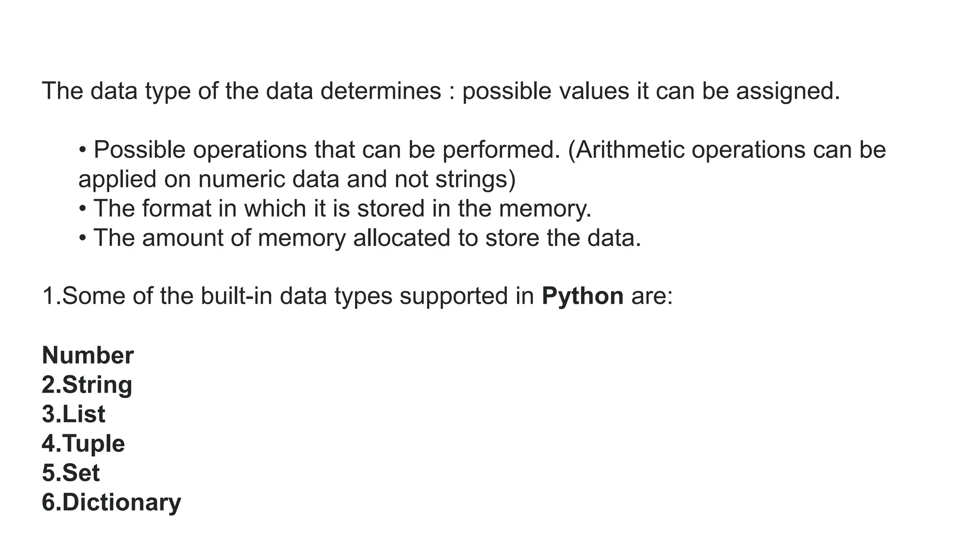The image size is (980, 551).
Task: Select the 4.Tuple entry
Action: coord(83,444)
